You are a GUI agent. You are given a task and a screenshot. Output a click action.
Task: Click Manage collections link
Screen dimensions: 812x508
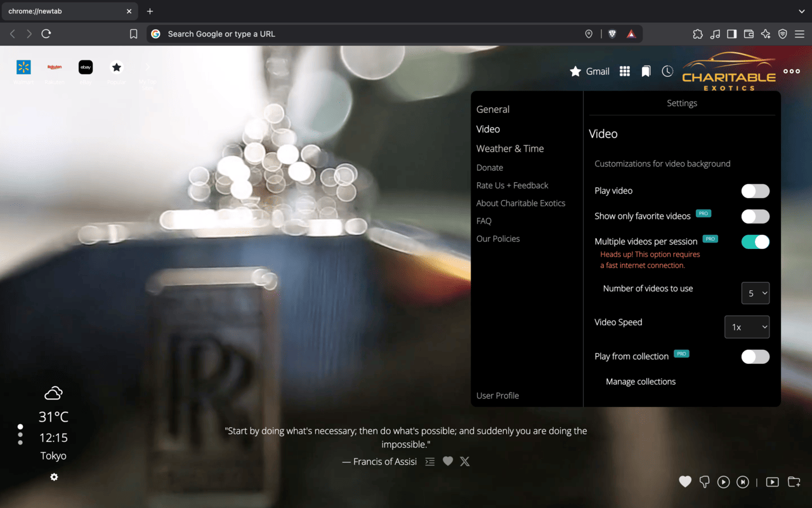(x=641, y=382)
